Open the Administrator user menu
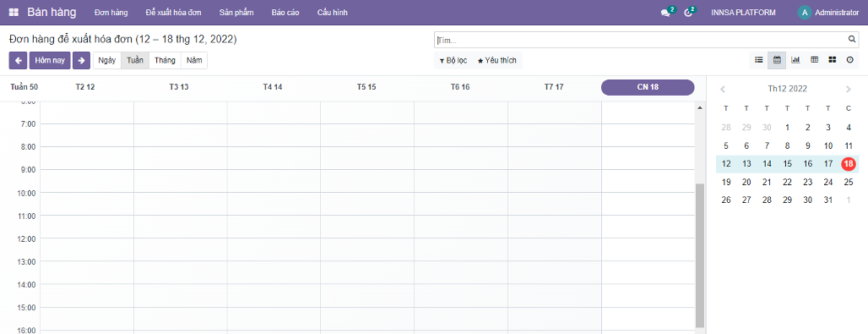This screenshot has height=334, width=868. tap(828, 12)
